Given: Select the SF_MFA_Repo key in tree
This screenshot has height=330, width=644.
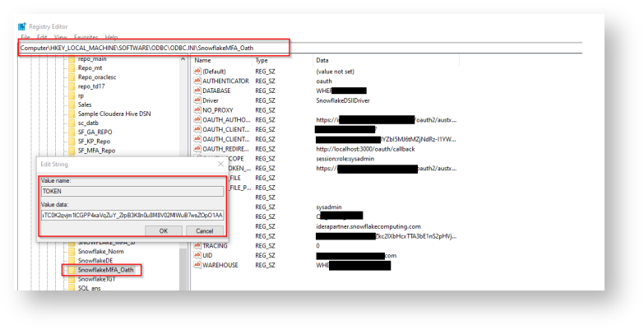Looking at the screenshot, I should click(96, 151).
